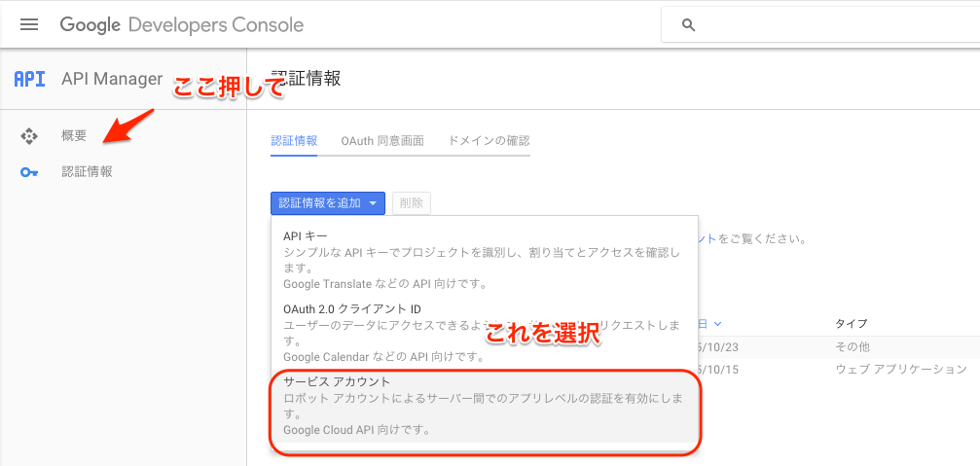
Task: Click the 5/10/15 date cell
Action: tap(718, 369)
